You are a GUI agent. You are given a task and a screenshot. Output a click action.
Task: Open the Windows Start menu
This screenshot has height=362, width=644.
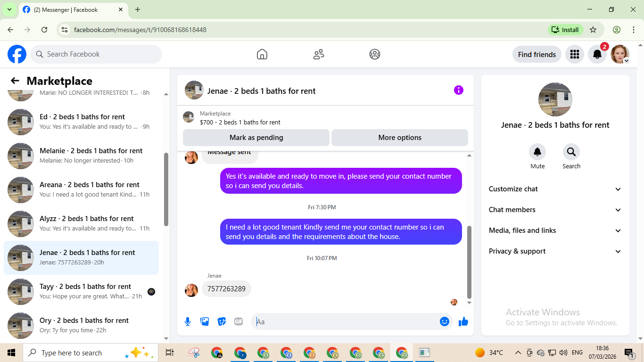11,353
